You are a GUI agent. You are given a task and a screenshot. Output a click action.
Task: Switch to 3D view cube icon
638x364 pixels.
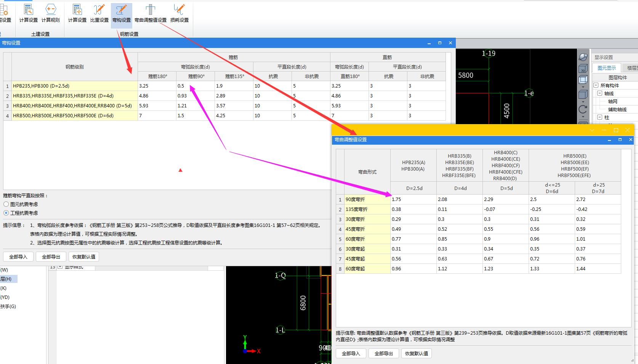click(x=583, y=69)
